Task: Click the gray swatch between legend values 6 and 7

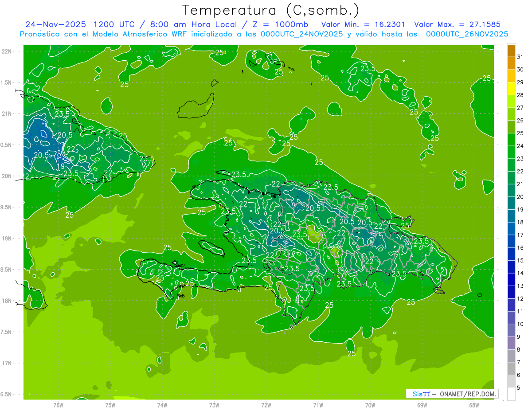Action: [x=511, y=369]
